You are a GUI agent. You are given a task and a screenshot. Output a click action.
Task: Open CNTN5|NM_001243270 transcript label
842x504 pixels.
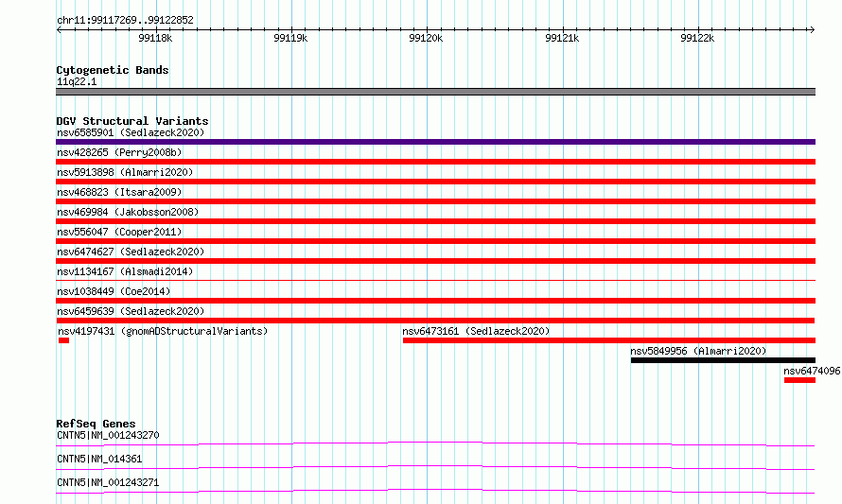tap(108, 435)
